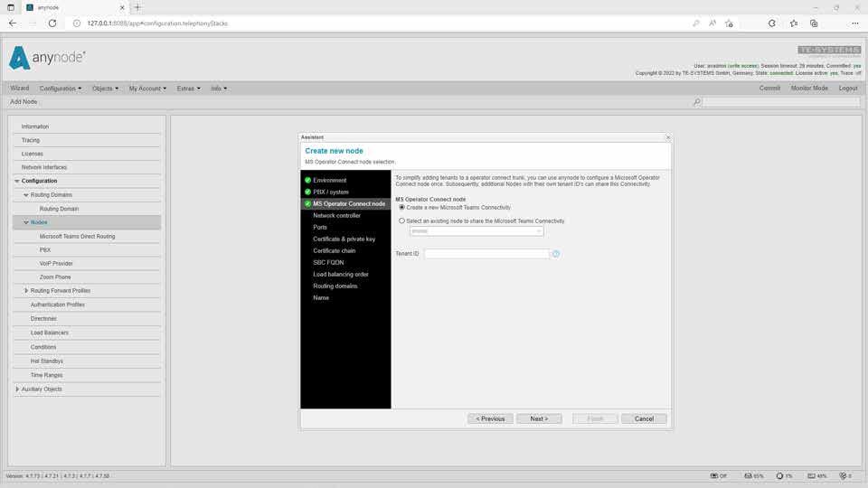Open the Extras menu
Viewport: 868px width, 488px height.
point(188,89)
